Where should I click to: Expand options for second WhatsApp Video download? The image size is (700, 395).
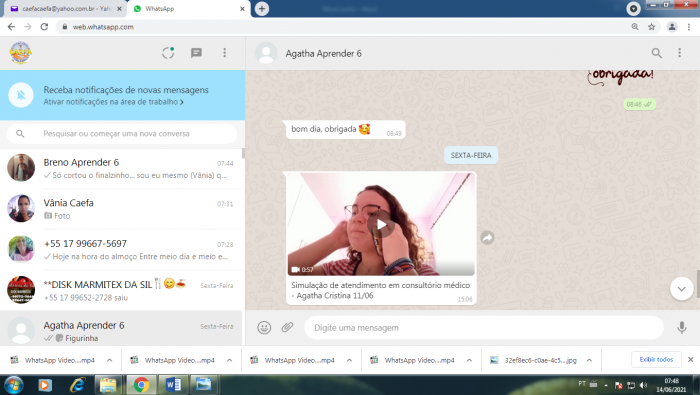click(x=229, y=360)
